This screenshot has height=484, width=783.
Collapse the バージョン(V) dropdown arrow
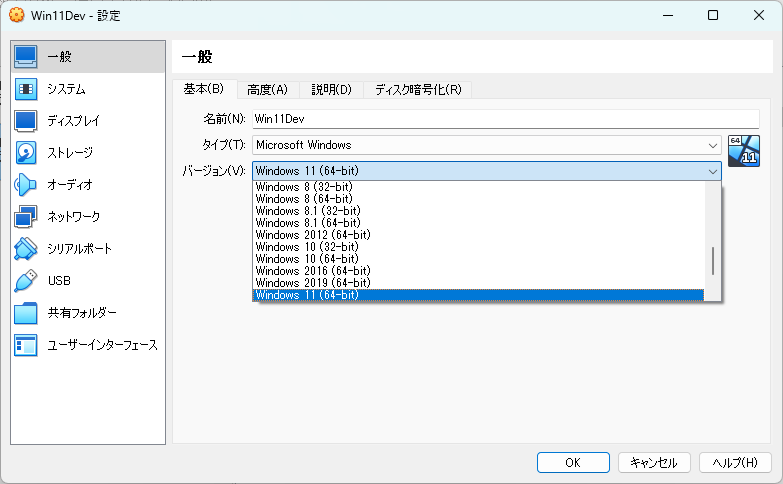pos(713,171)
